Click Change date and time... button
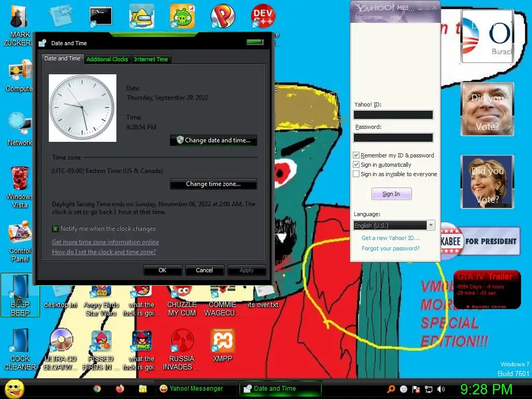The height and width of the screenshot is (399, 532). 214,140
